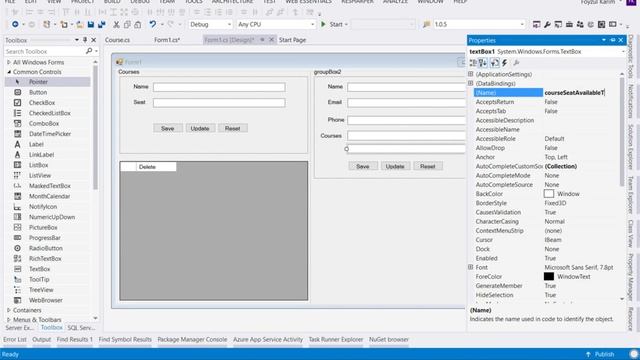Collapse the Common Controls toolbox group
The image size is (640, 360).
[9, 72]
